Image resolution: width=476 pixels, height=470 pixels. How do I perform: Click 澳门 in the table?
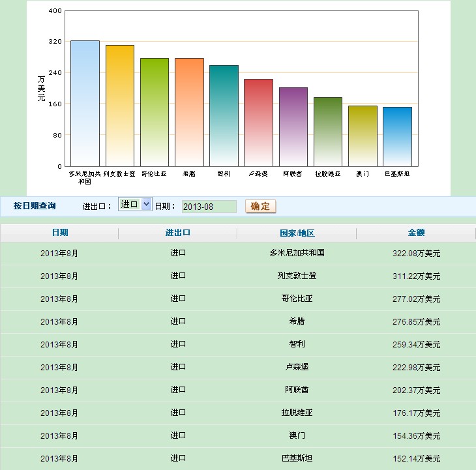[297, 435]
